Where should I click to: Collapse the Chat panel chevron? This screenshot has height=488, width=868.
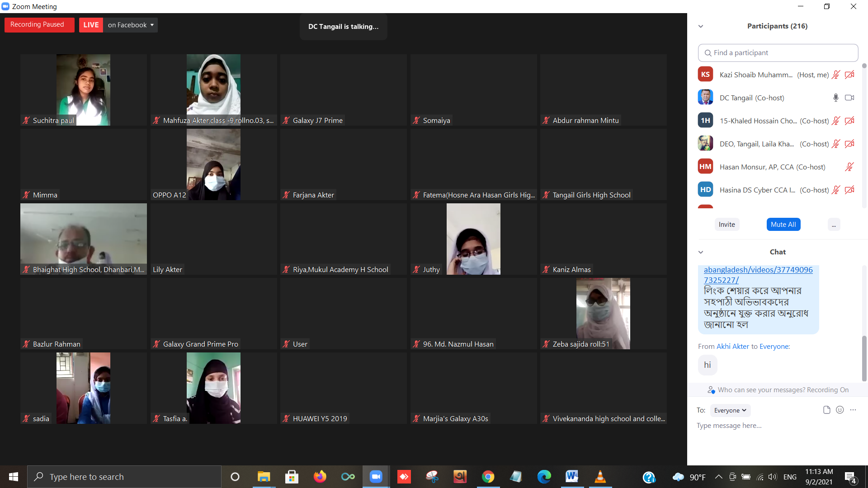pyautogui.click(x=701, y=252)
